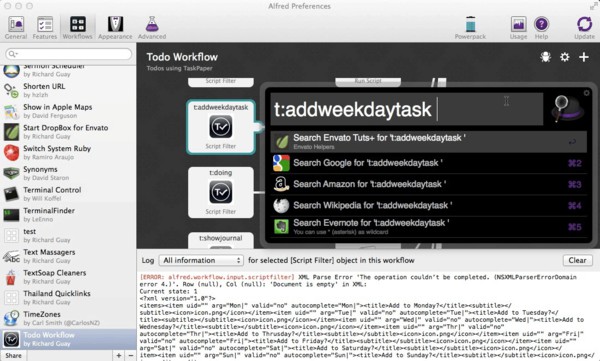The height and width of the screenshot is (361, 600).
Task: Select Search Amazon result
Action: [x=429, y=184]
